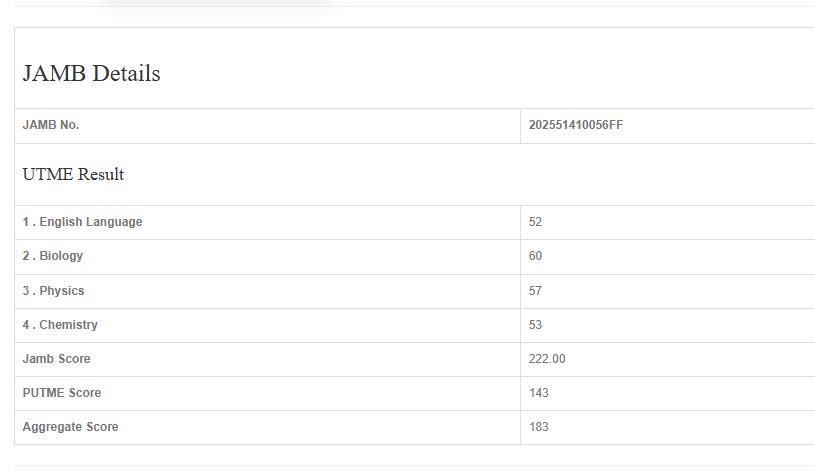Click the numeral 1 before English Language

coord(26,222)
